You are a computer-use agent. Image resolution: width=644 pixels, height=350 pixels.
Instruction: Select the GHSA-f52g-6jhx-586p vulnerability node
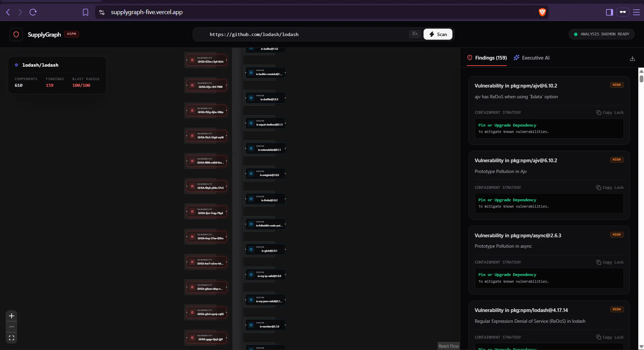coord(207,111)
